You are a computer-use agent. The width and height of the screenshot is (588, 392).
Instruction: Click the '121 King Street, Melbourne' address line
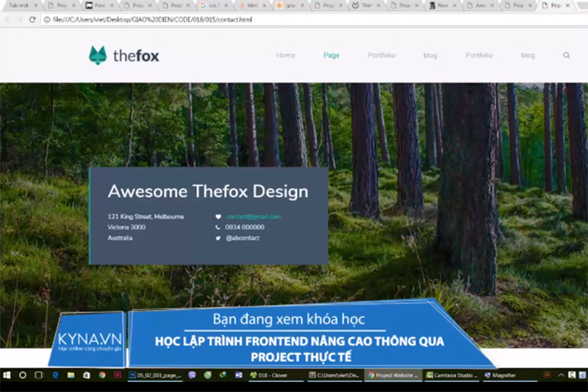146,217
